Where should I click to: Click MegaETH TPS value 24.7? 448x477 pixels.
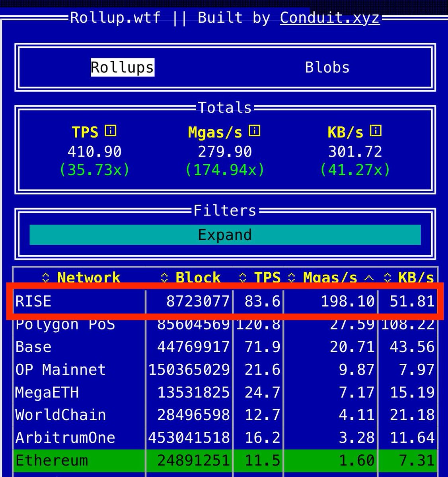[x=263, y=392]
